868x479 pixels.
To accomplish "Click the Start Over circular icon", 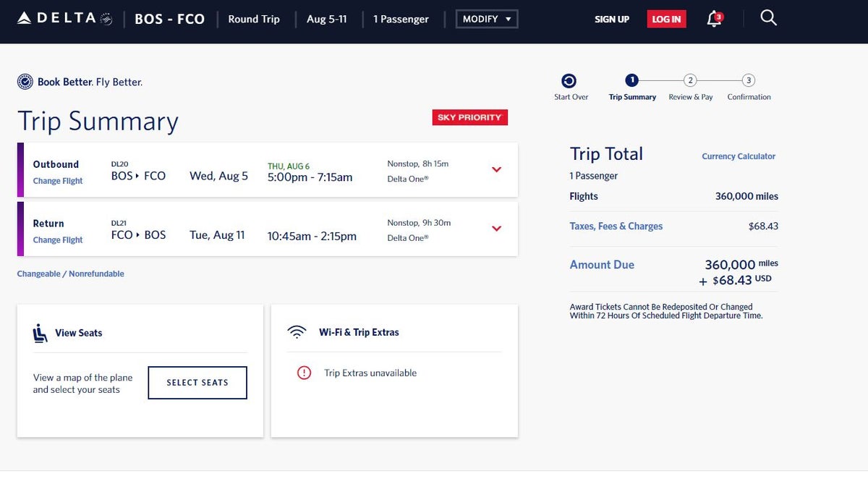I will pos(571,82).
